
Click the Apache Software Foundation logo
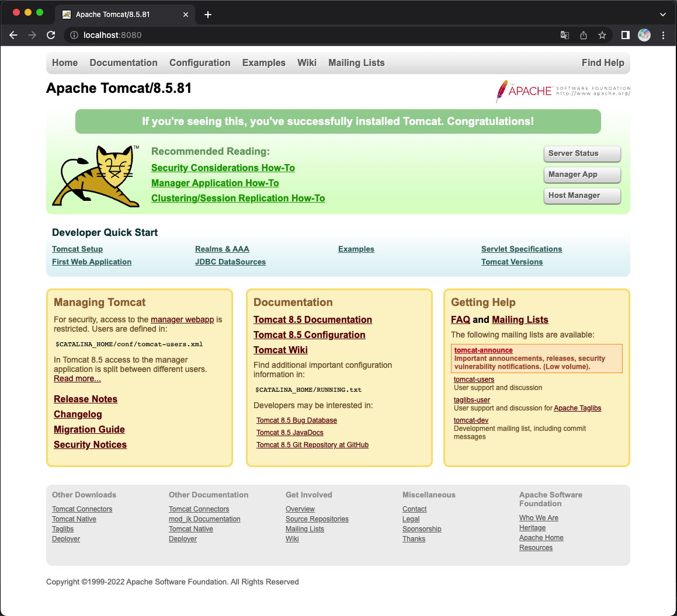click(563, 91)
